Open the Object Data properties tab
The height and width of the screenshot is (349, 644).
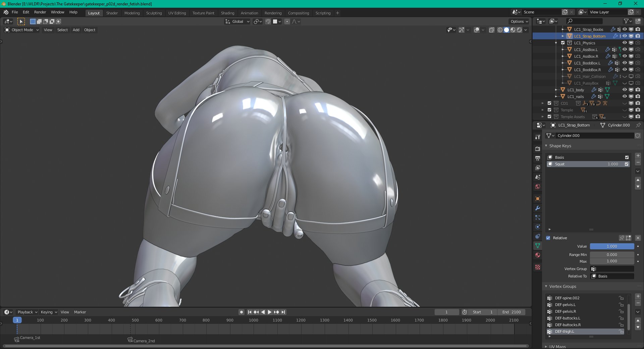tap(538, 246)
